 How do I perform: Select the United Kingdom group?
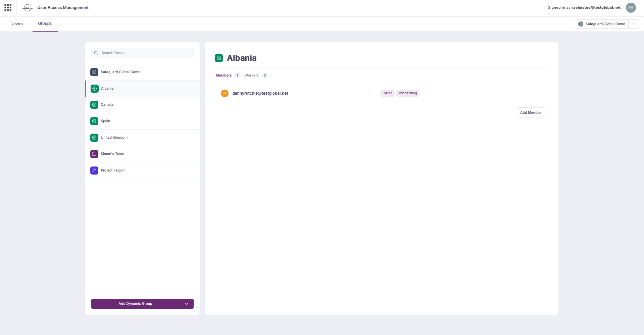pos(114,138)
